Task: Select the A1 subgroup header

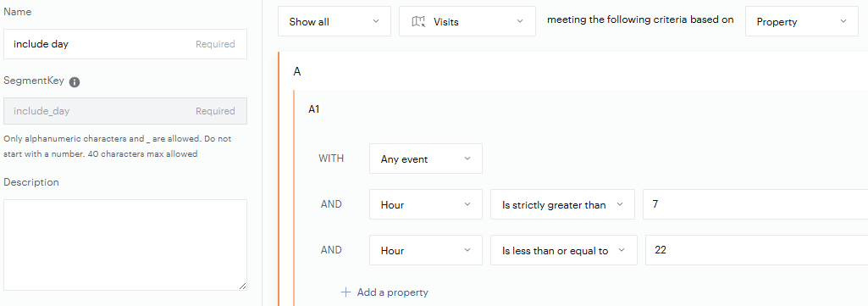Action: click(x=314, y=109)
